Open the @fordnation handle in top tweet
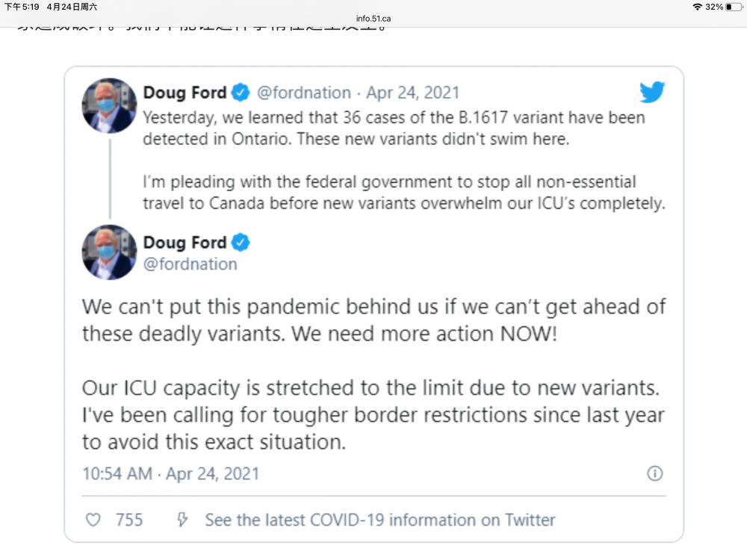747x560 pixels. [x=304, y=93]
